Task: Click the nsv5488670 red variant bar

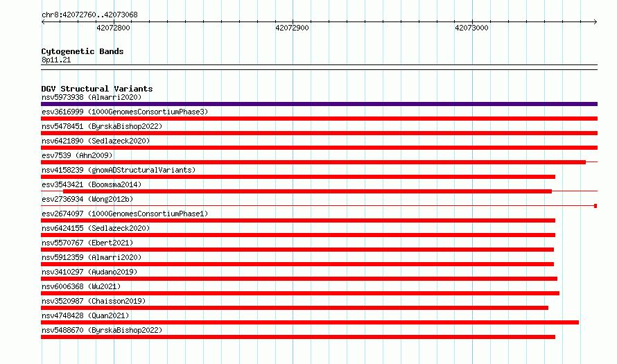Action: 298,337
